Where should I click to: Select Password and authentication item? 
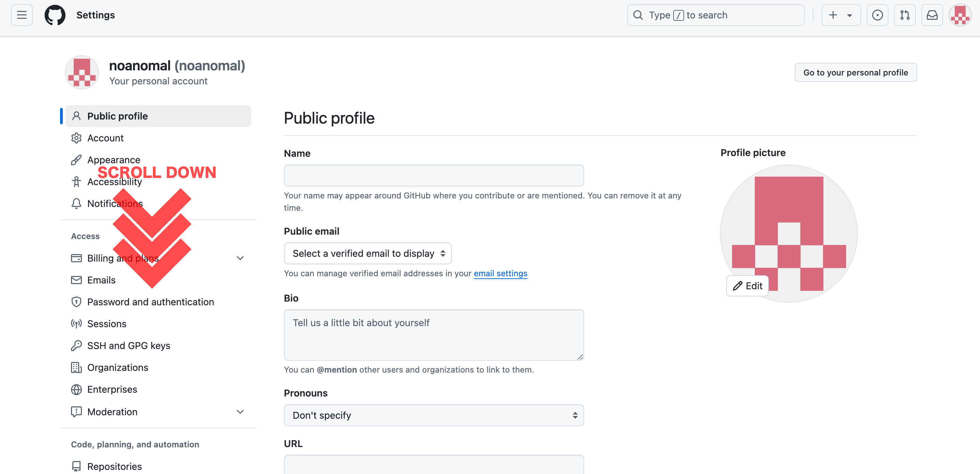tap(150, 302)
